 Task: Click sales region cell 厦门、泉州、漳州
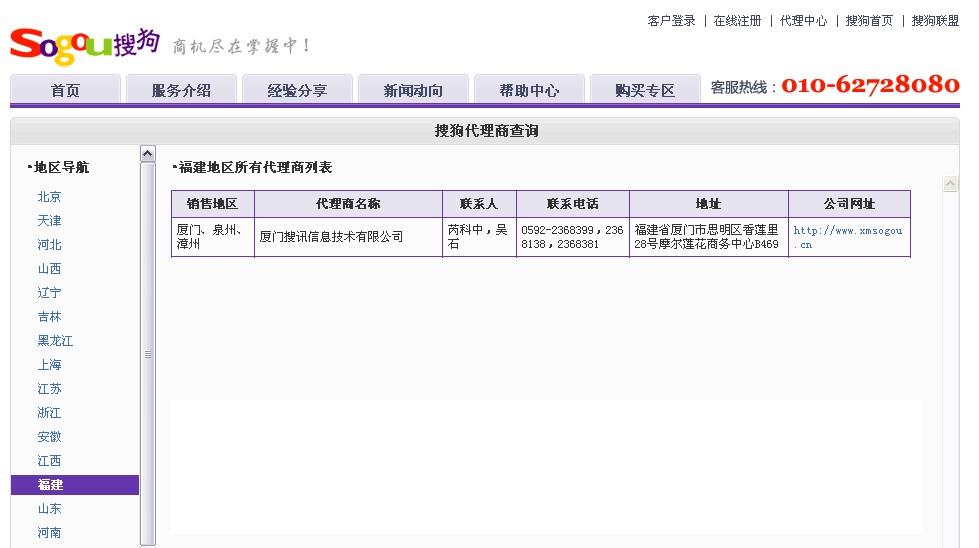[212, 237]
